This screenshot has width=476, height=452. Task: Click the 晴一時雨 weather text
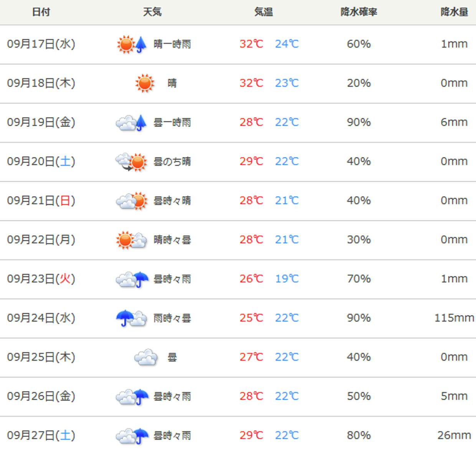[172, 45]
